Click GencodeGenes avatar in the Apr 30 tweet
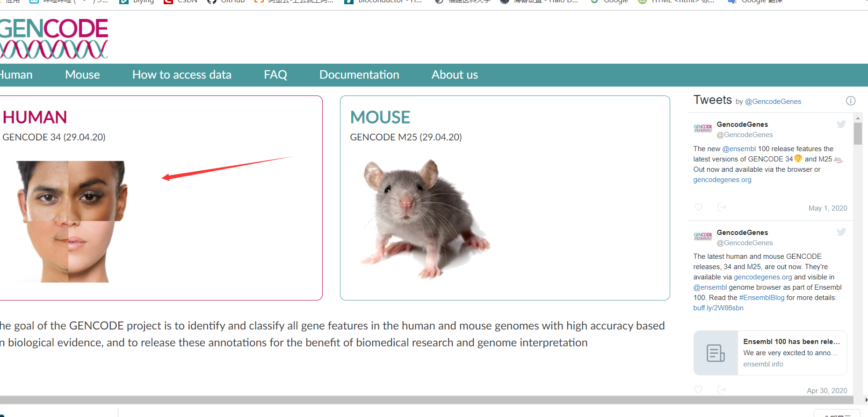Viewport: 868px width, 417px height. click(703, 236)
